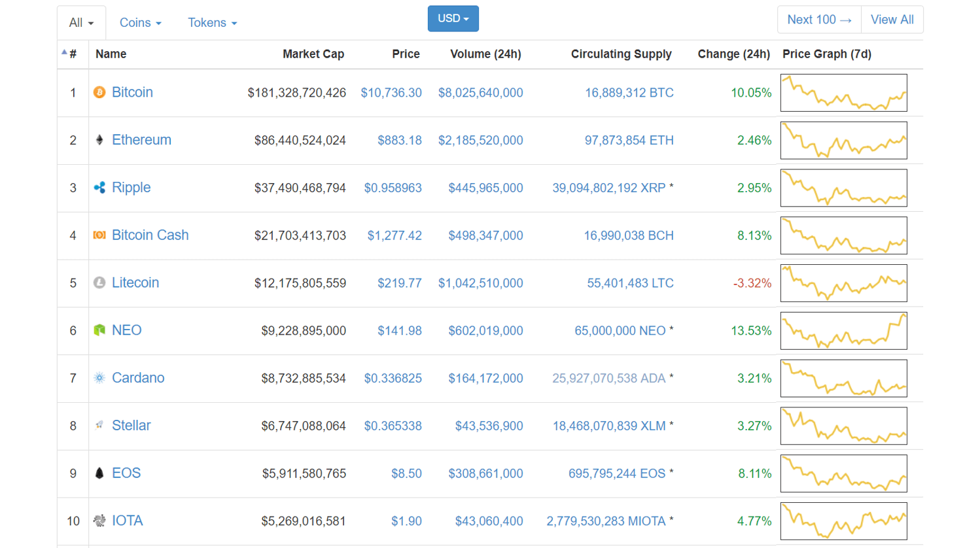Viewport: 980px width, 548px height.
Task: Click Bitcoin price $10,736.30
Action: tap(391, 93)
